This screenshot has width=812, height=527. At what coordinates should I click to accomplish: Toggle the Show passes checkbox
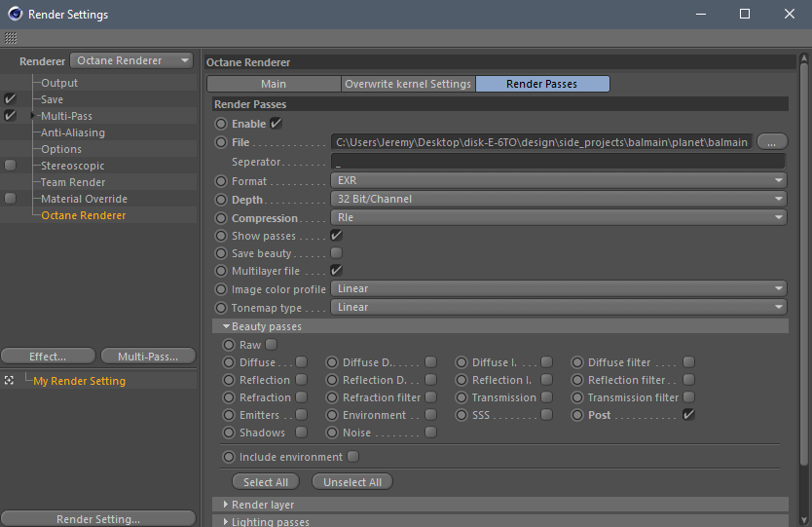click(x=337, y=236)
